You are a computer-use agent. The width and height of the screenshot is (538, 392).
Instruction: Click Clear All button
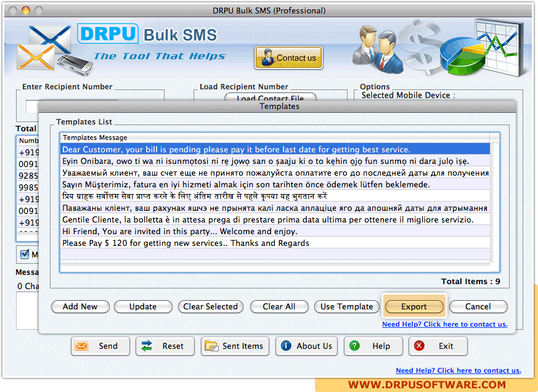tap(279, 306)
